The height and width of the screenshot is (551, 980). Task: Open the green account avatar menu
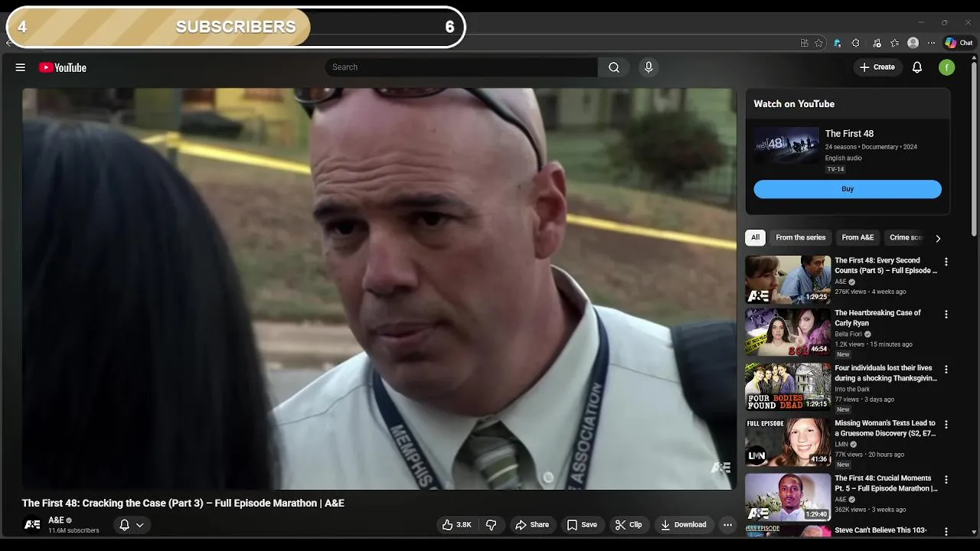(947, 67)
